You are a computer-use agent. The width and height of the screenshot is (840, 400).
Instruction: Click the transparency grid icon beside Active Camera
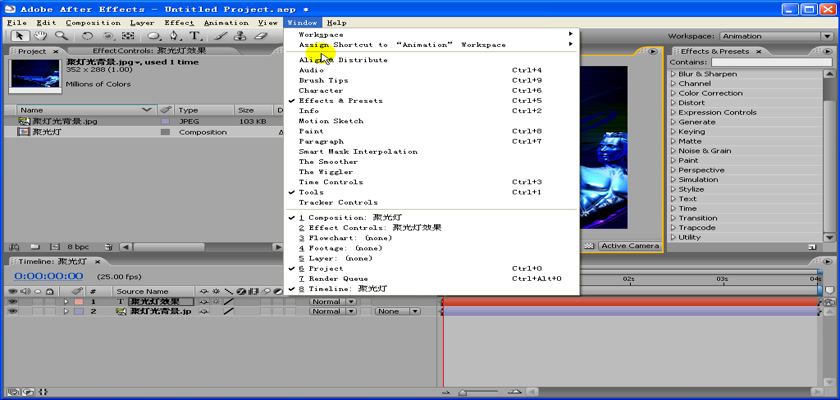pyautogui.click(x=589, y=246)
